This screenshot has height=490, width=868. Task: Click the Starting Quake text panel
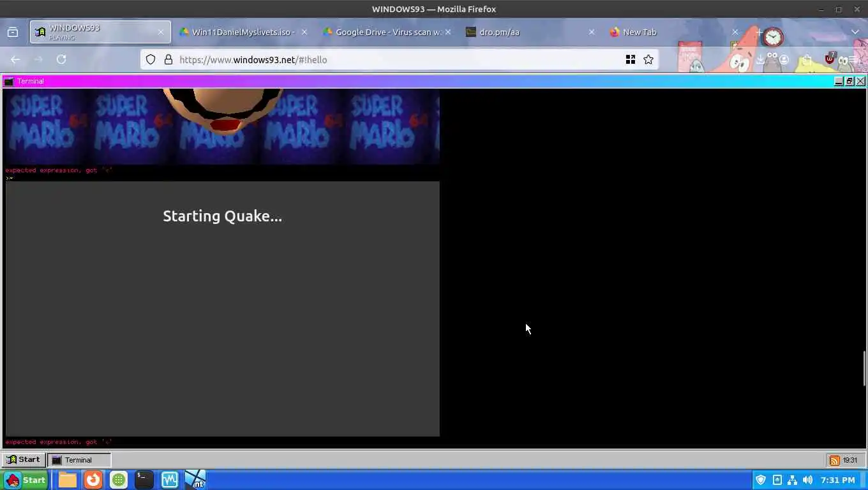click(222, 309)
